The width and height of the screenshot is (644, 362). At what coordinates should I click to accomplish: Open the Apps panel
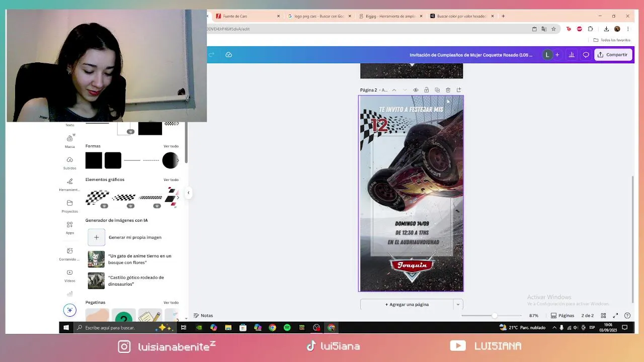pos(69,228)
